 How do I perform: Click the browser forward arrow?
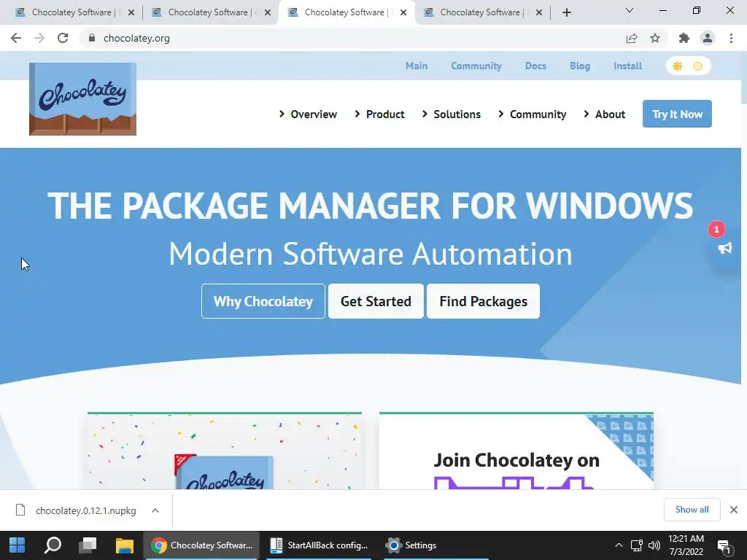[39, 38]
